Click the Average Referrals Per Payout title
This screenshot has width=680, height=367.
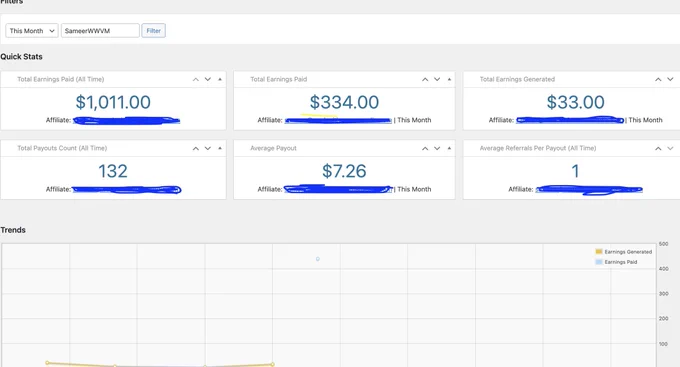538,148
